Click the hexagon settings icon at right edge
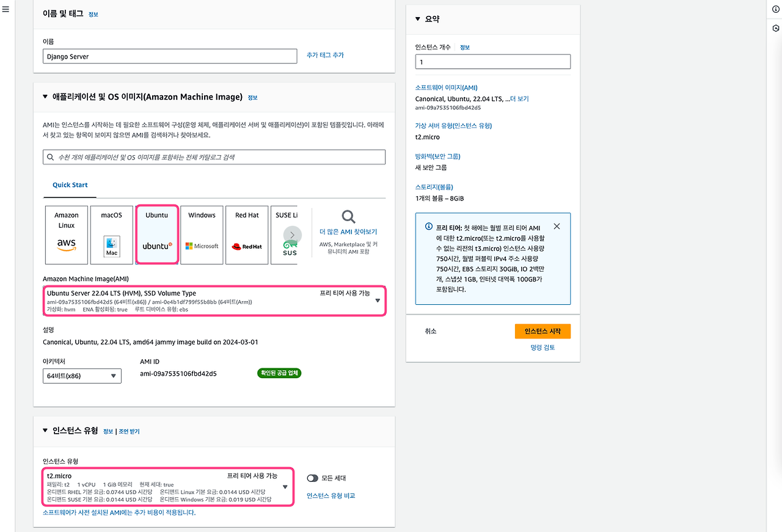Screen dimensions: 782x532 coord(776,28)
